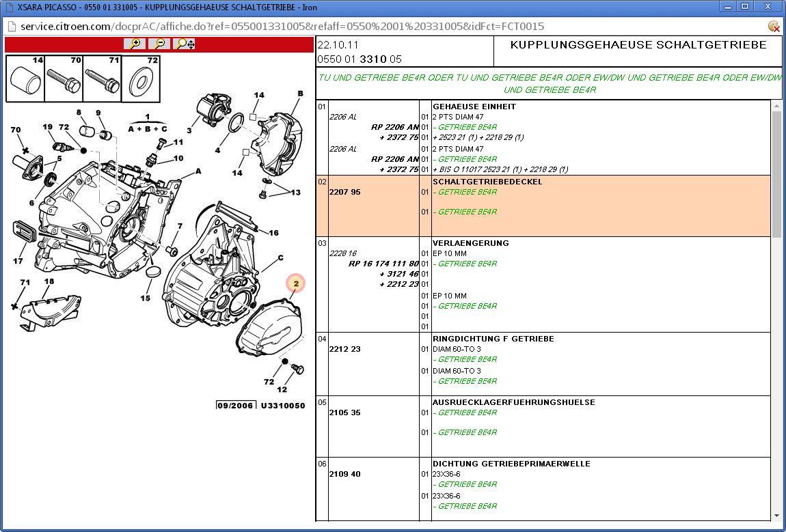Click the letter C housing label
The height and width of the screenshot is (532, 786).
pyautogui.click(x=280, y=258)
